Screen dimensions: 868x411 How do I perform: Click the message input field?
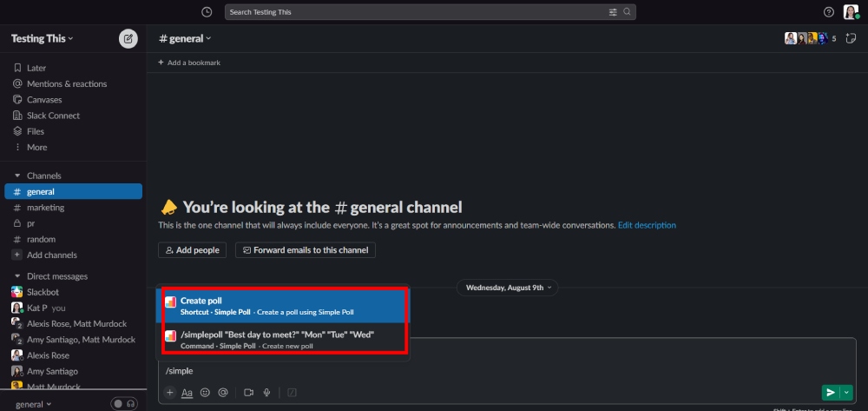click(508, 370)
